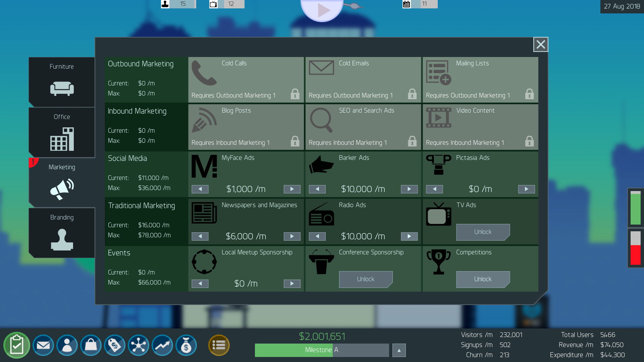Open the trend chart icon
The height and width of the screenshot is (362, 644).
pyautogui.click(x=162, y=345)
